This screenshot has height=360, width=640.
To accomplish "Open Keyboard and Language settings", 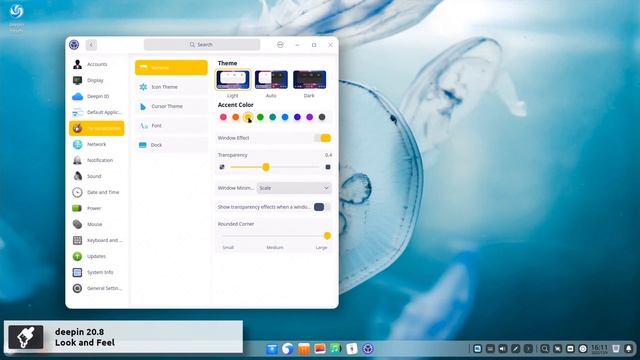I will tap(97, 240).
